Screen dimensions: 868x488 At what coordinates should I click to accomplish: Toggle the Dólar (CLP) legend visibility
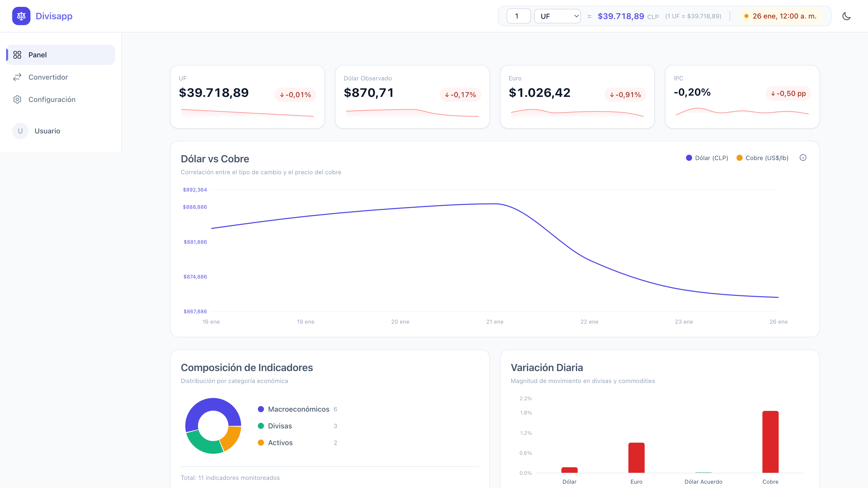pyautogui.click(x=707, y=158)
